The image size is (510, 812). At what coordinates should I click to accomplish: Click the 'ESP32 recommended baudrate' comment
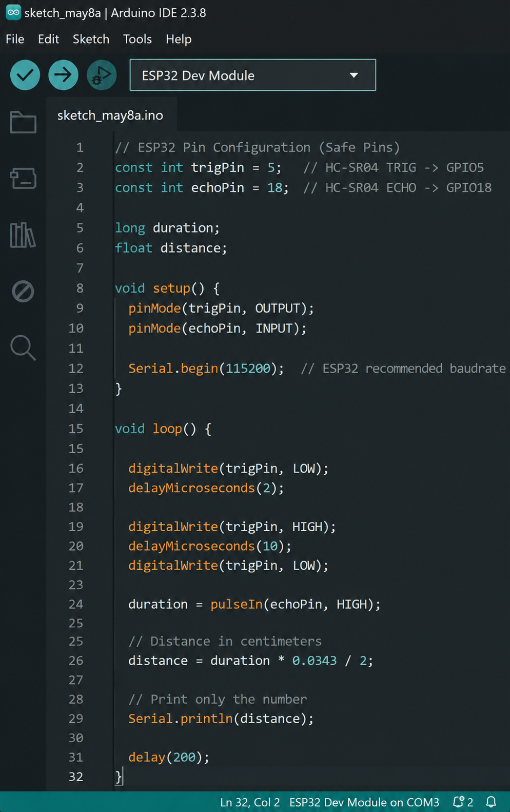[403, 369]
